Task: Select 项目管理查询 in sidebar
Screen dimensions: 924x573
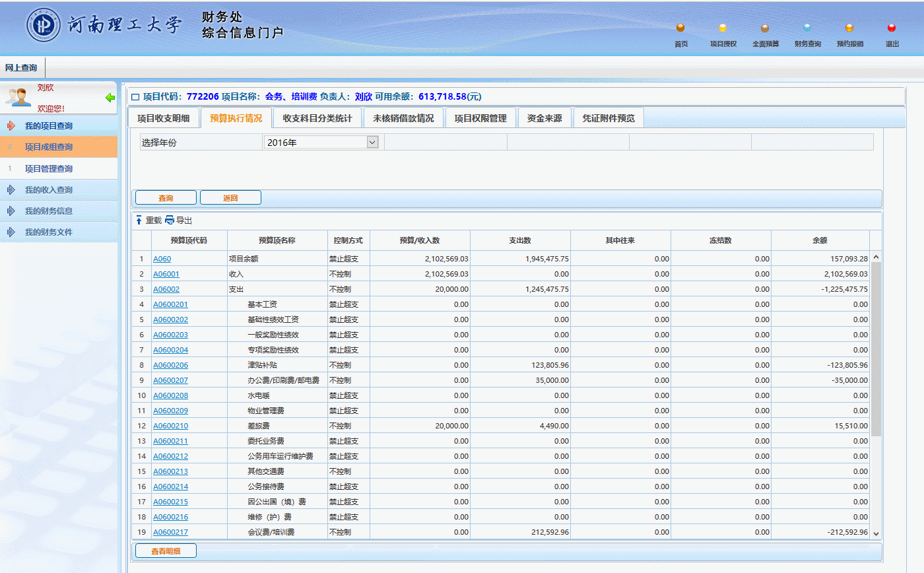Action: point(59,169)
